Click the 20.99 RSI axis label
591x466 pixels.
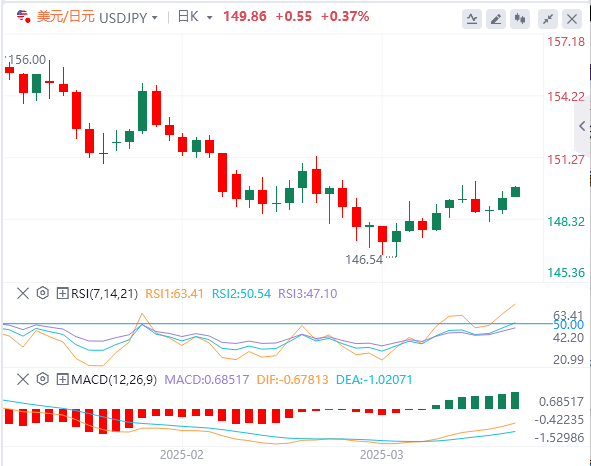(568, 360)
